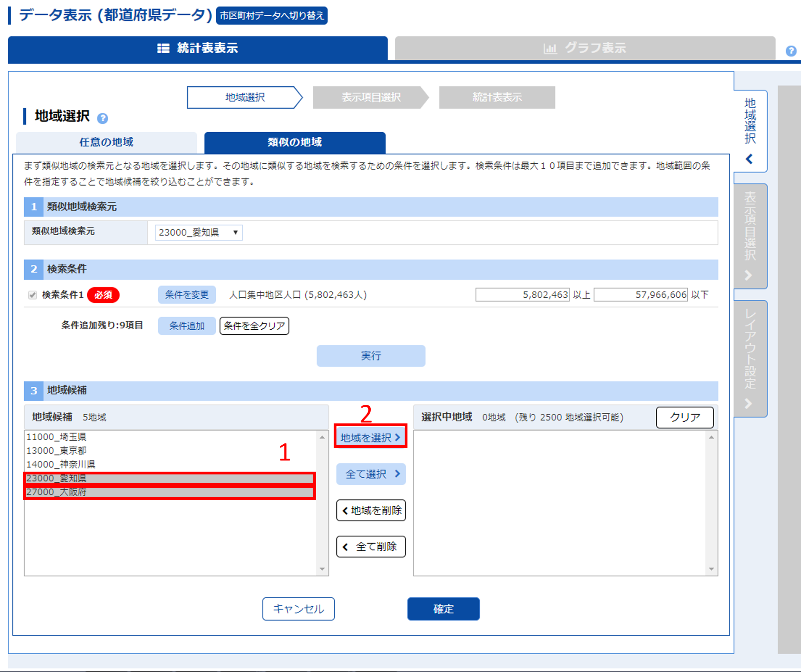Open the 表示項目選択 side panel chevron
This screenshot has height=672, width=801.
[748, 275]
